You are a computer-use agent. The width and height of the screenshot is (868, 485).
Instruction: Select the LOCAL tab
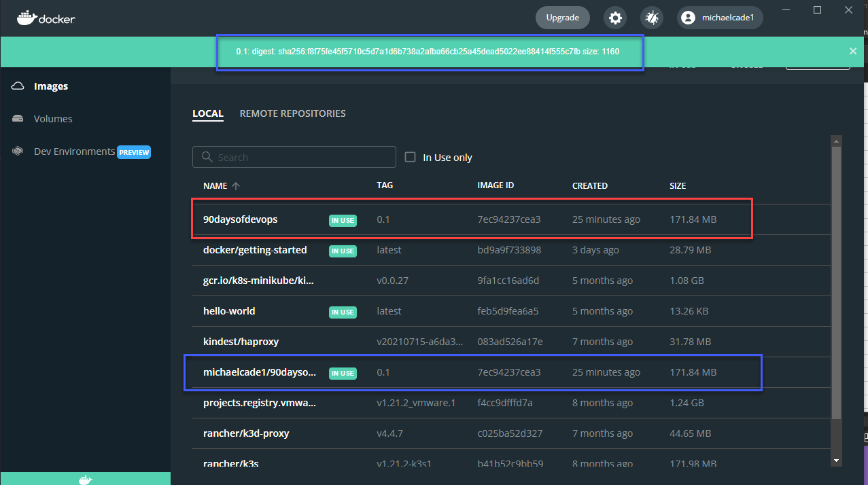coord(207,113)
